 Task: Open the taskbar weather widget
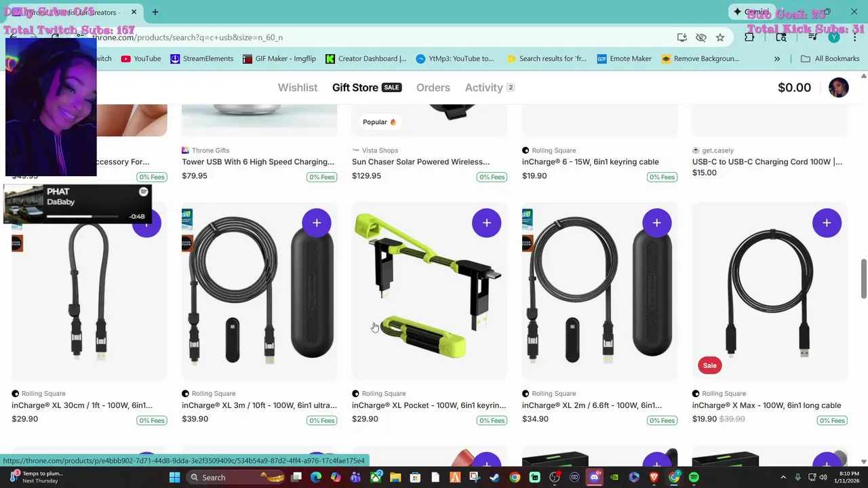click(x=35, y=477)
